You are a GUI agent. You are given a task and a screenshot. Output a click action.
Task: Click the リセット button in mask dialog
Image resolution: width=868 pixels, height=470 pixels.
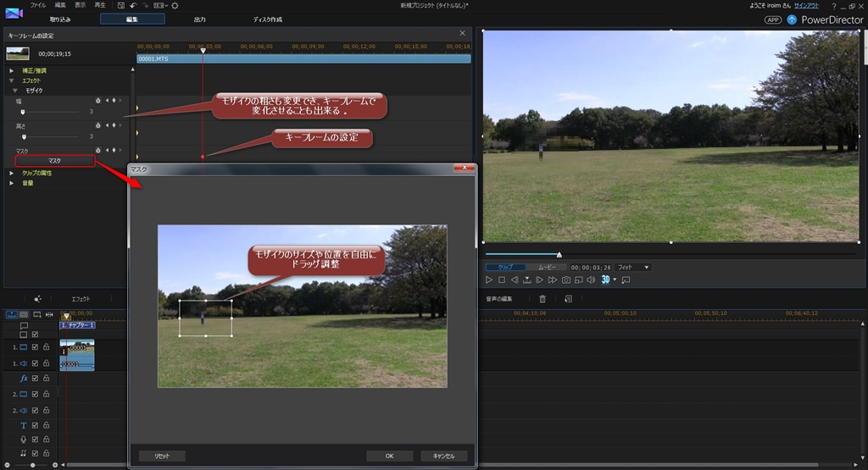point(161,456)
